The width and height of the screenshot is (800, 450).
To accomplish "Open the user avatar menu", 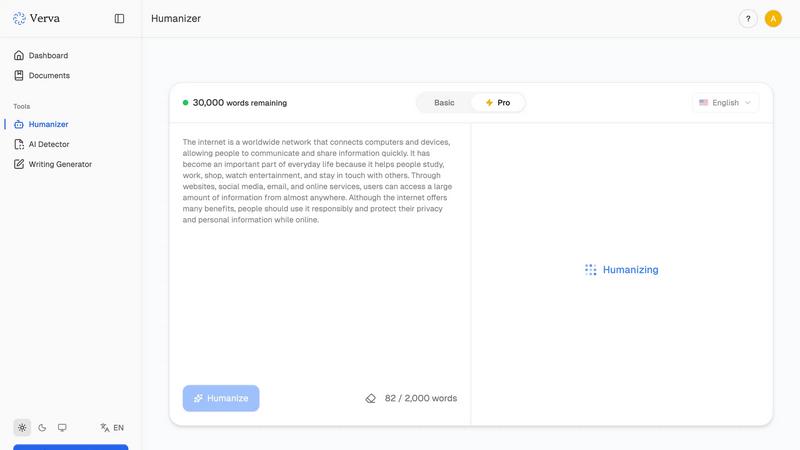I will click(x=773, y=19).
